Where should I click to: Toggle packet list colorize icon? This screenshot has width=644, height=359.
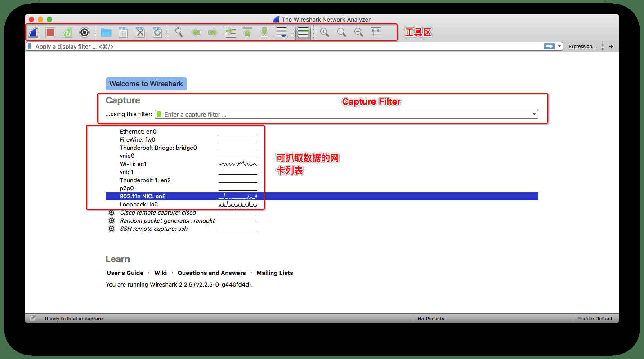tap(303, 32)
